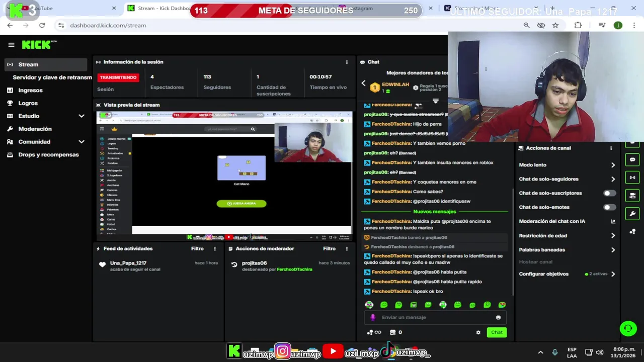Click the site information icon in address bar
The image size is (644, 362).
[61, 25]
